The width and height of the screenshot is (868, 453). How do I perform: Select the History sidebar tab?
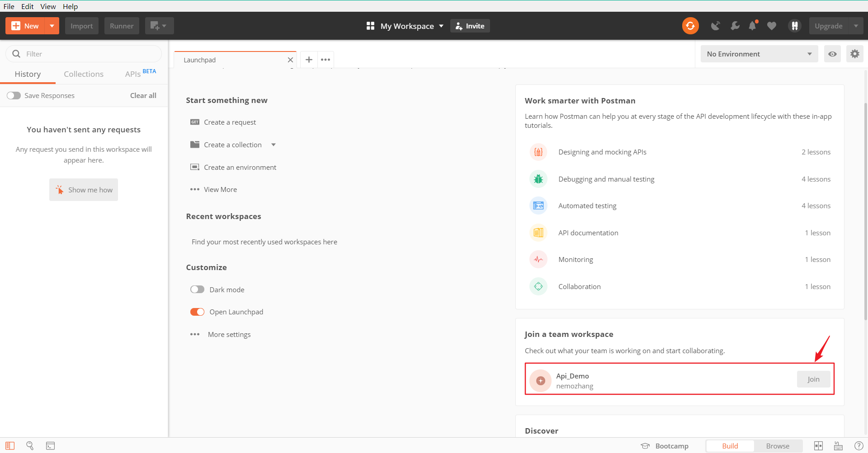pos(28,74)
